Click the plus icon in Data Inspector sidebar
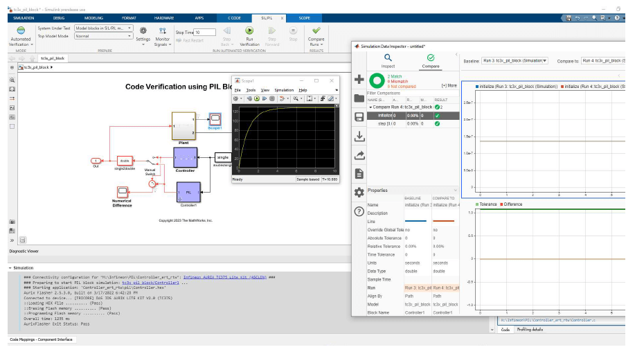 [x=359, y=80]
